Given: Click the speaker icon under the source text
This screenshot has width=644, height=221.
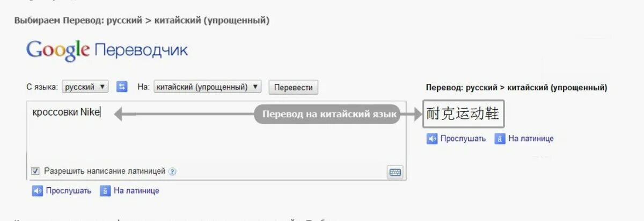Looking at the screenshot, I should [x=37, y=191].
